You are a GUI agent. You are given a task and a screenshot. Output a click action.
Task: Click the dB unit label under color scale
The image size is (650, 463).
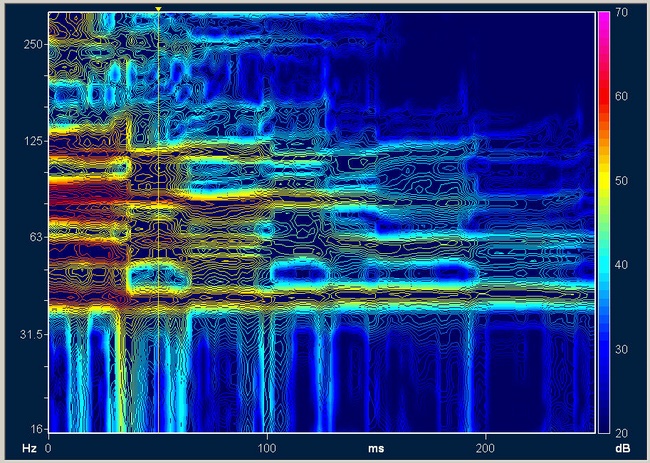coord(623,448)
